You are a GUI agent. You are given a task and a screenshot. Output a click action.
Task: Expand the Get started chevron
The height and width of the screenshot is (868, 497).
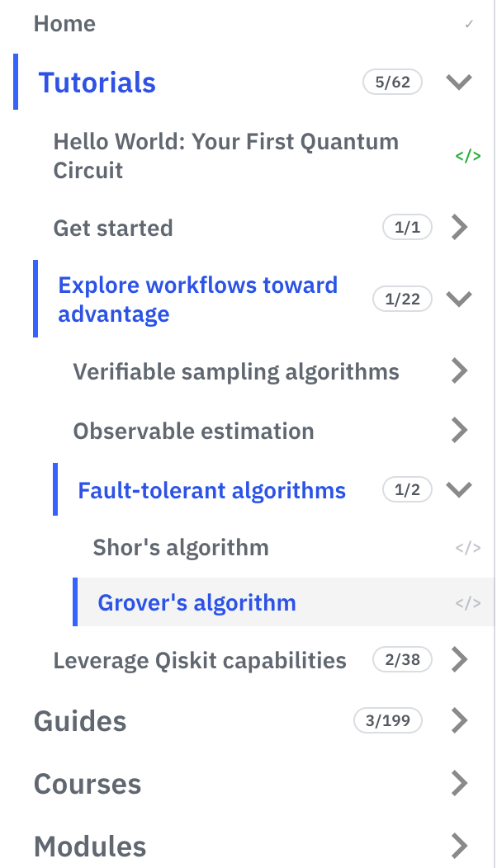pyautogui.click(x=459, y=228)
